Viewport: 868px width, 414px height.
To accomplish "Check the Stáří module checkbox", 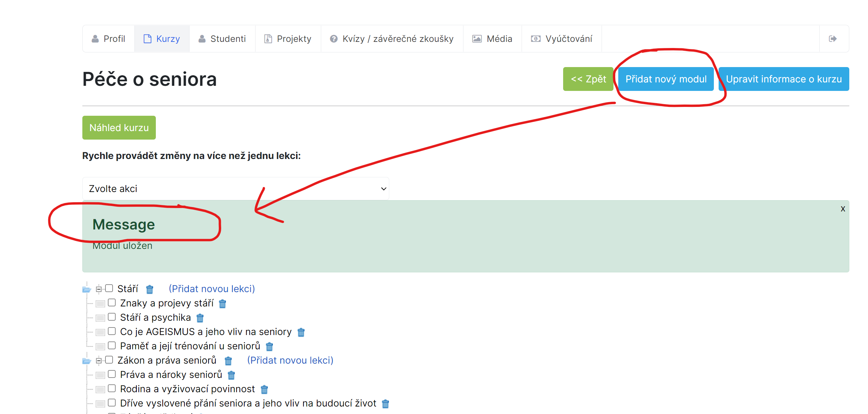I will [109, 288].
